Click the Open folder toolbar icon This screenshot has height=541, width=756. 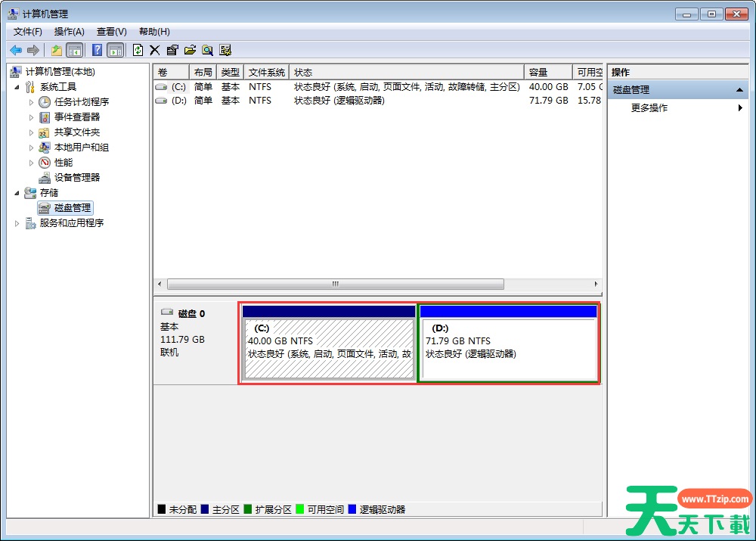click(x=190, y=50)
